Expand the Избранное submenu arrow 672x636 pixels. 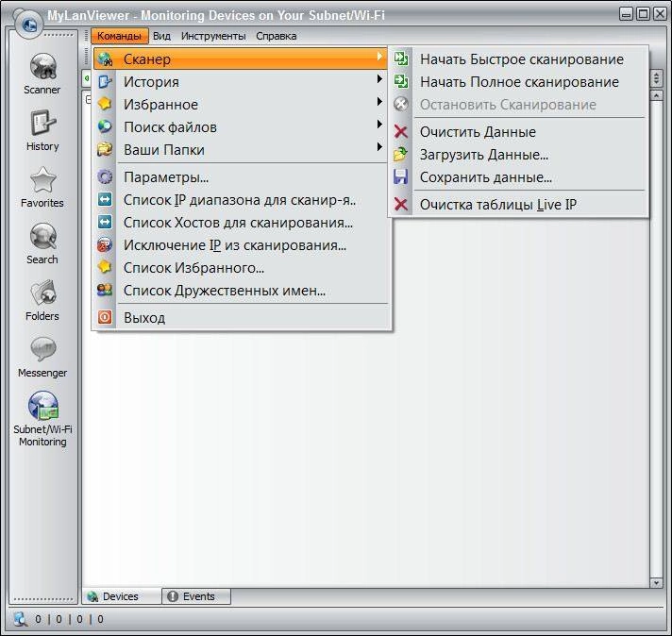click(379, 102)
